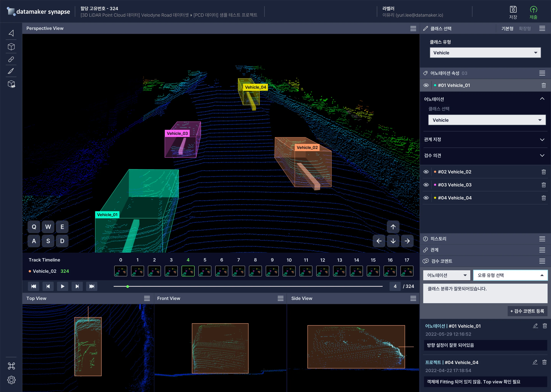Click the W camera key button

(48, 227)
